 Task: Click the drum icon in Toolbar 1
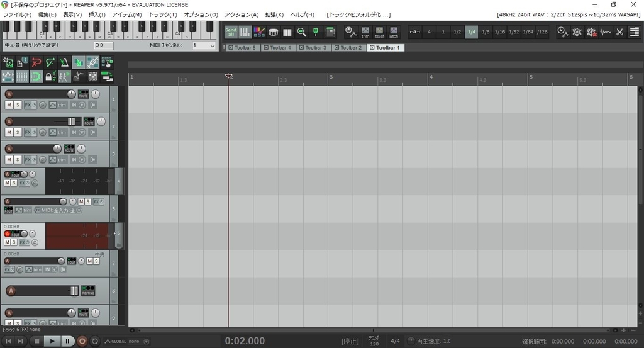coord(273,31)
